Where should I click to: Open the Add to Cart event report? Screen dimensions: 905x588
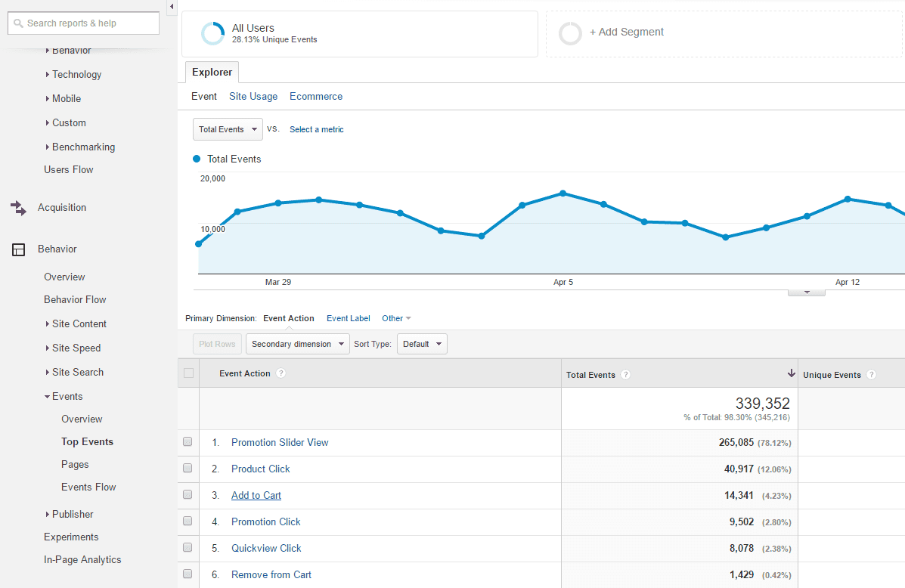click(256, 495)
